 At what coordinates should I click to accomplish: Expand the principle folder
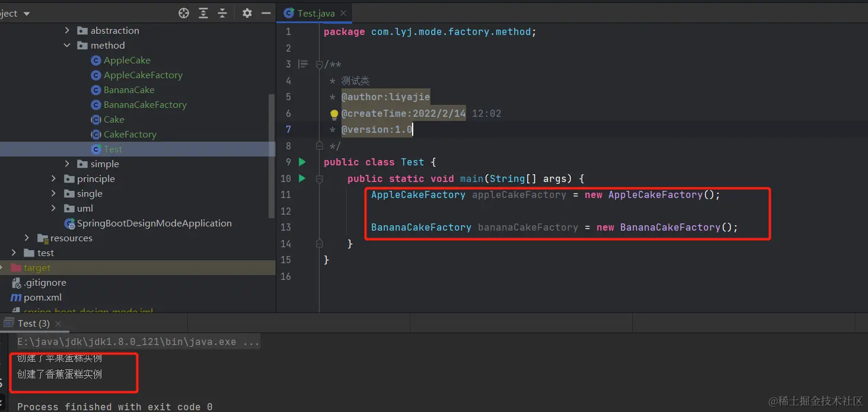[54, 178]
